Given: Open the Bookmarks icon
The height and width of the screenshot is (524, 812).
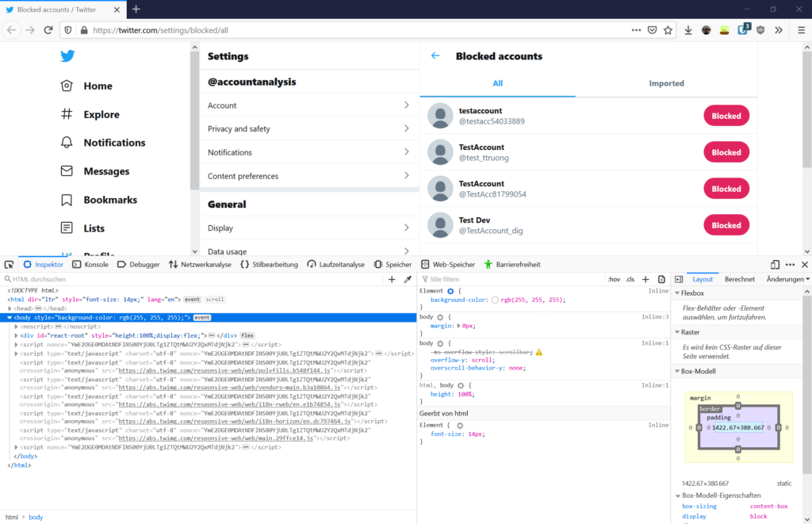Looking at the screenshot, I should click(67, 200).
